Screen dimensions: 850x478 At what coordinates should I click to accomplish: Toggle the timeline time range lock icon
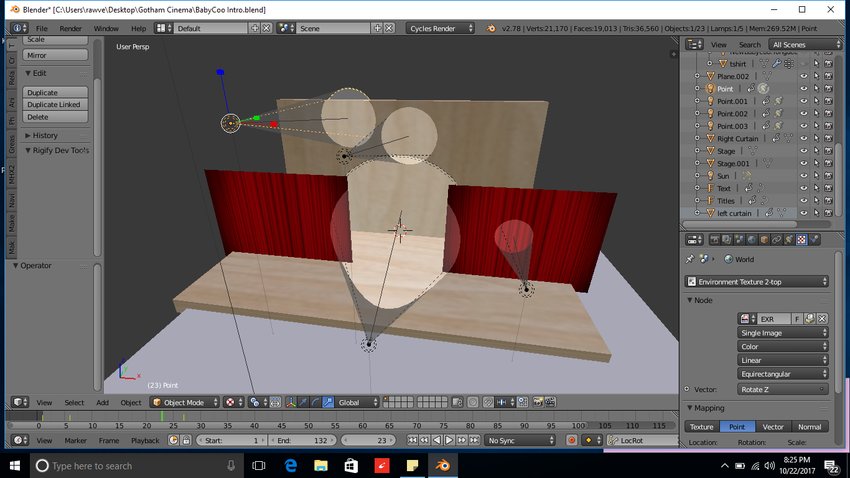click(186, 441)
